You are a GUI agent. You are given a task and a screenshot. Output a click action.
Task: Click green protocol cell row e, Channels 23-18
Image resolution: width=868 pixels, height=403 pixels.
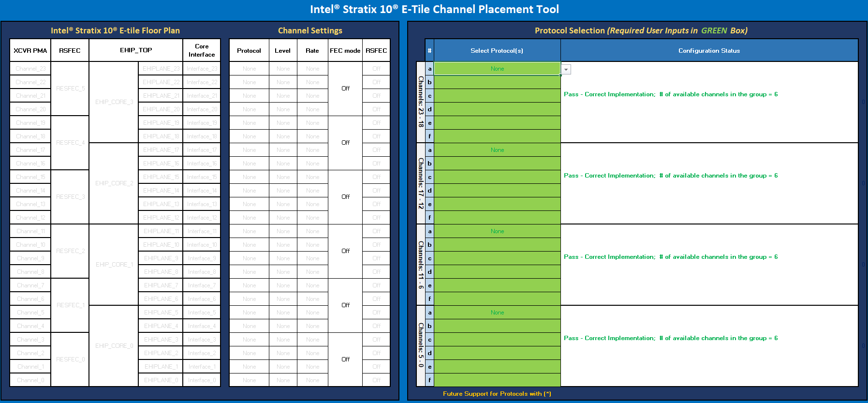pyautogui.click(x=497, y=123)
